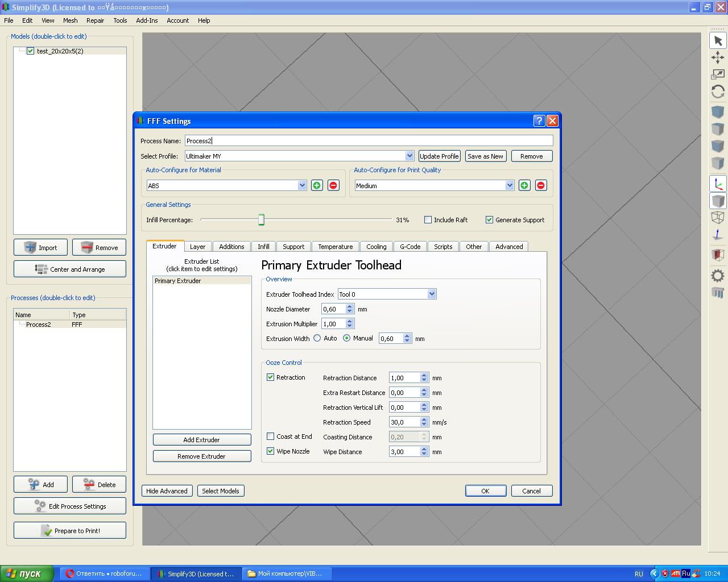The height and width of the screenshot is (582, 728).
Task: Enable the Include Raft checkbox
Action: pos(428,220)
